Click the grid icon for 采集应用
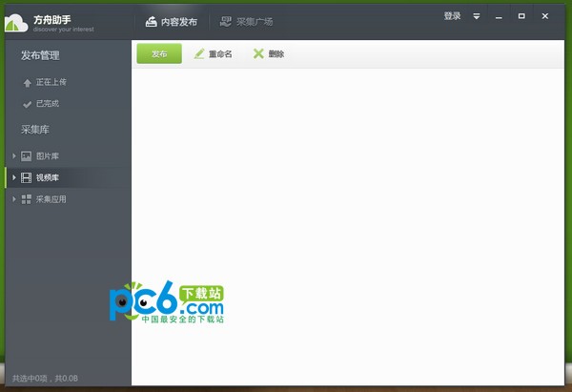Viewport: 572px width, 392px height. point(27,199)
